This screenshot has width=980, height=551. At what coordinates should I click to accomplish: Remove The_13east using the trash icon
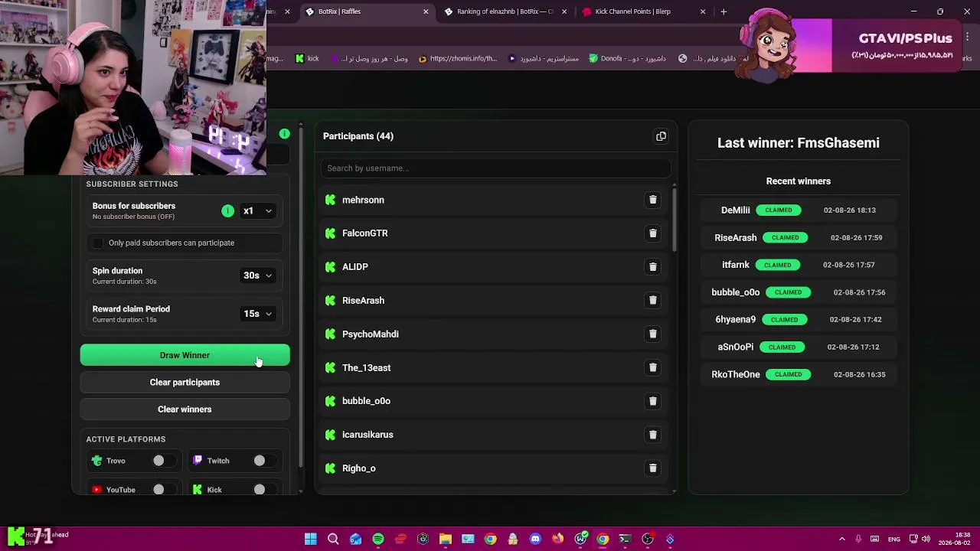pos(653,367)
